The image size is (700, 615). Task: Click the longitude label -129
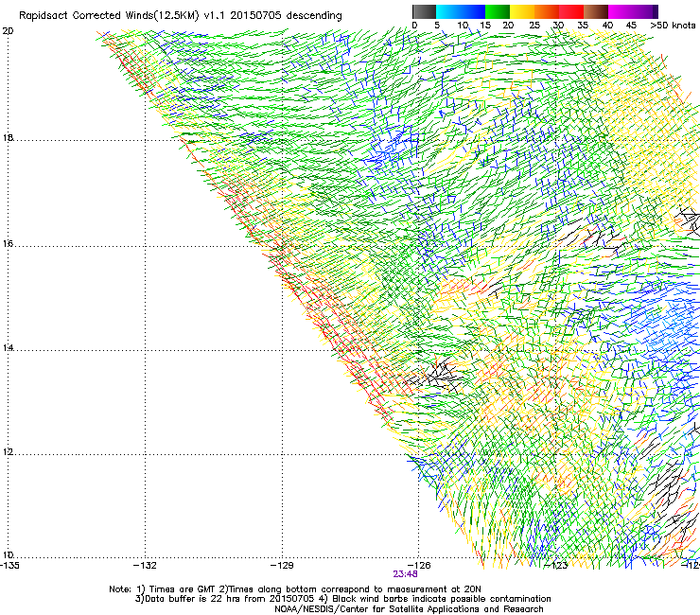coord(282,566)
